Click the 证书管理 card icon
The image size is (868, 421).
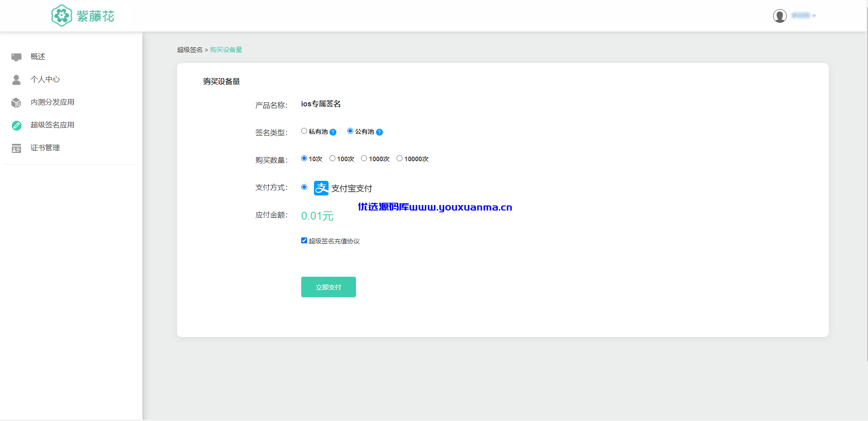[16, 148]
